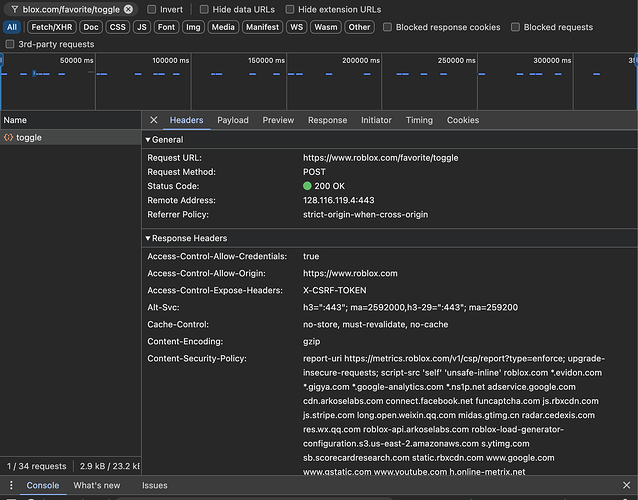Filter by Doc requests
638x500 pixels.
[91, 27]
